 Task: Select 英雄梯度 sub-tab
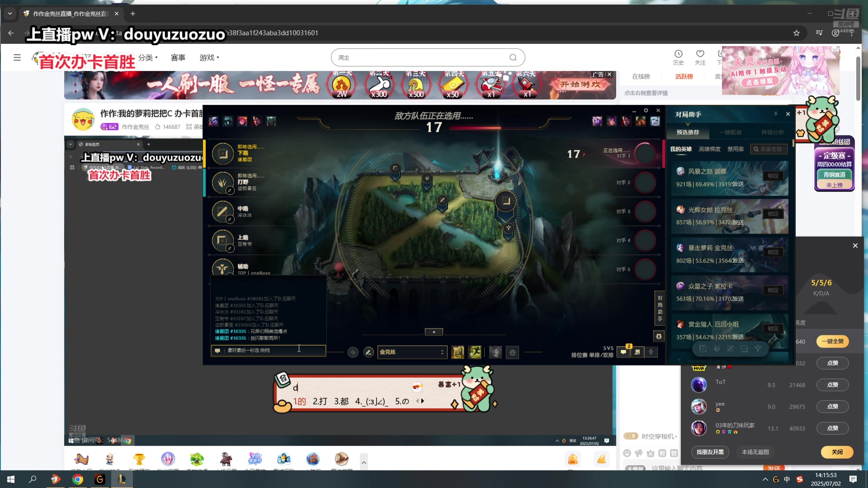click(x=709, y=149)
